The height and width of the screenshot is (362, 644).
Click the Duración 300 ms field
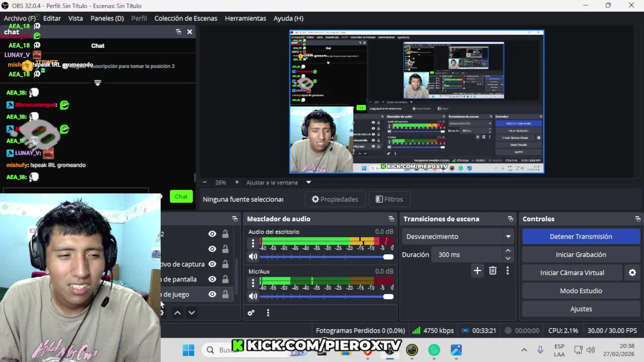(x=468, y=254)
